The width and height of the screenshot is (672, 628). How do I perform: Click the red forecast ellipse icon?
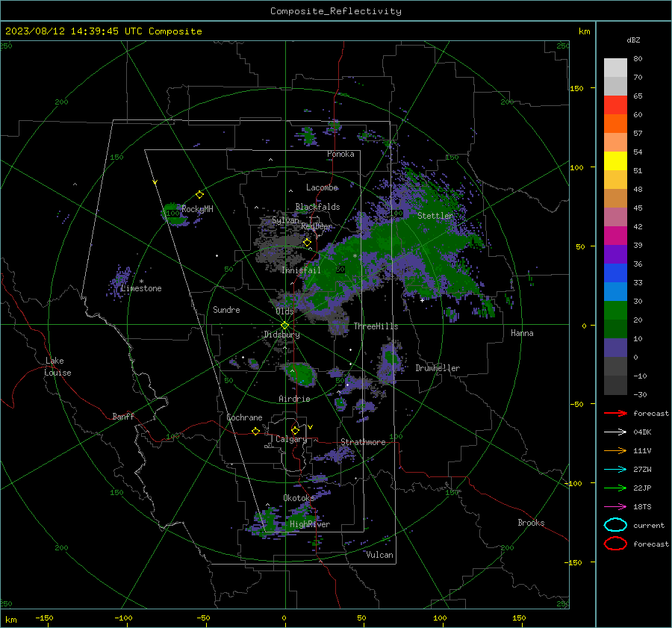[615, 544]
